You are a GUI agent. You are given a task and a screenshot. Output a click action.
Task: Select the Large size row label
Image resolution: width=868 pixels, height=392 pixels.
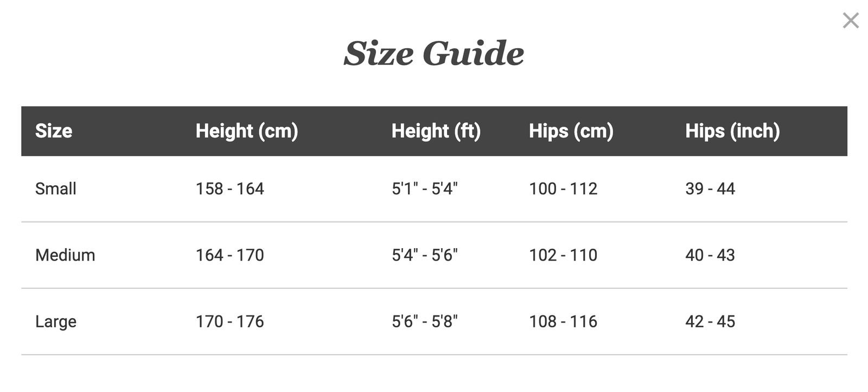click(56, 321)
